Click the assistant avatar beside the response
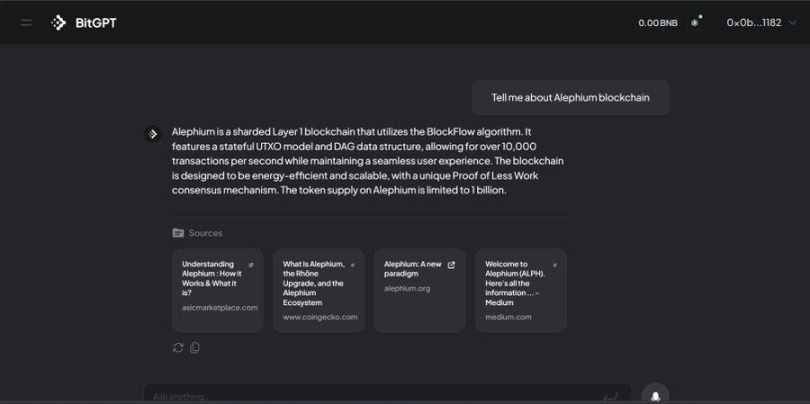Viewport: 810px width, 404px height. (x=152, y=134)
